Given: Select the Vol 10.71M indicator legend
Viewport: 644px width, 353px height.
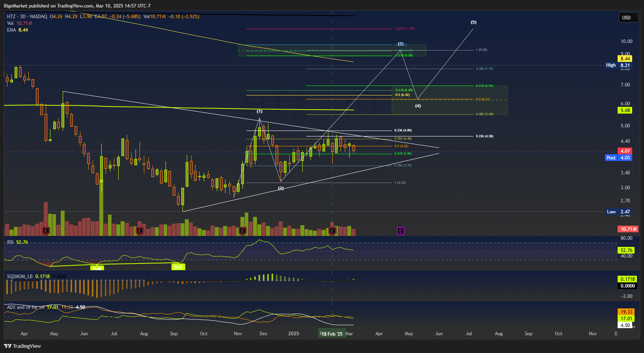Looking at the screenshot, I should [20, 23].
